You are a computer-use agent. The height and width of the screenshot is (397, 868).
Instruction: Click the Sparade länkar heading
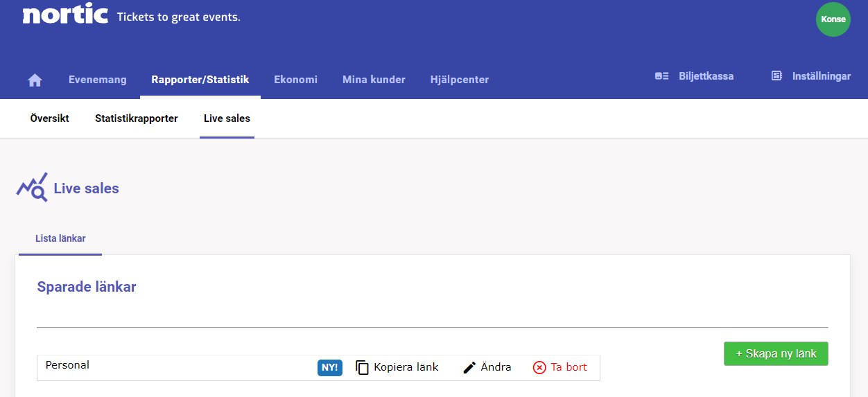(x=87, y=287)
